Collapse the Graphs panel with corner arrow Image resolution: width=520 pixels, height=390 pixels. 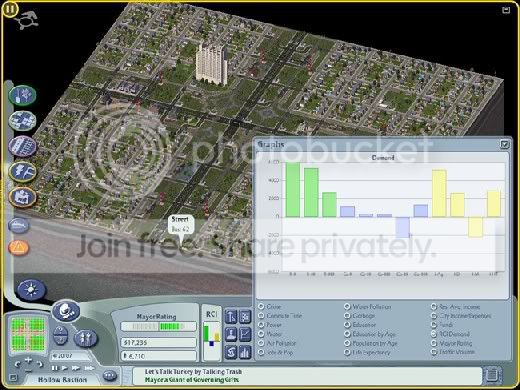(504, 144)
